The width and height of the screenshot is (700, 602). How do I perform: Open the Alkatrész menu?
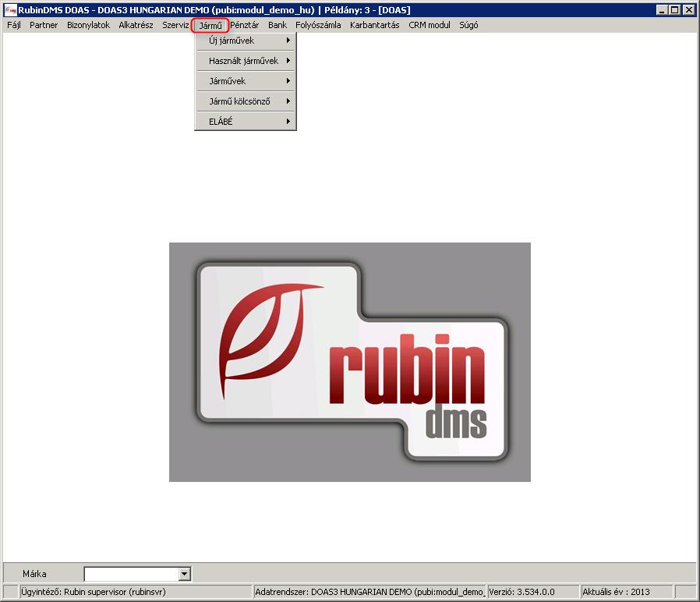(x=136, y=25)
